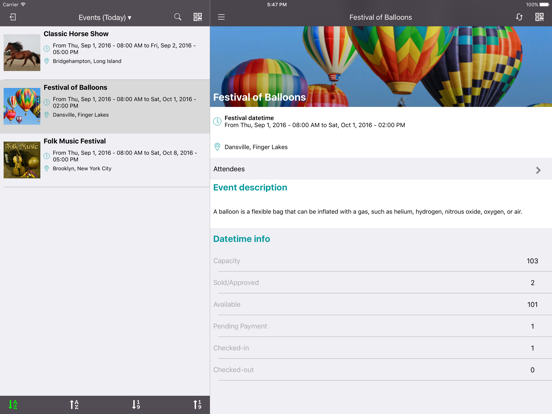Tap the festival datetime clock icon

217,121
